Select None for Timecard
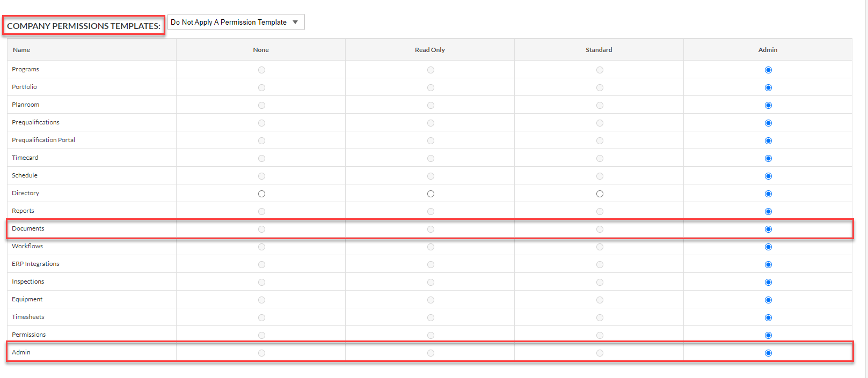Image resolution: width=868 pixels, height=378 pixels. [x=261, y=158]
